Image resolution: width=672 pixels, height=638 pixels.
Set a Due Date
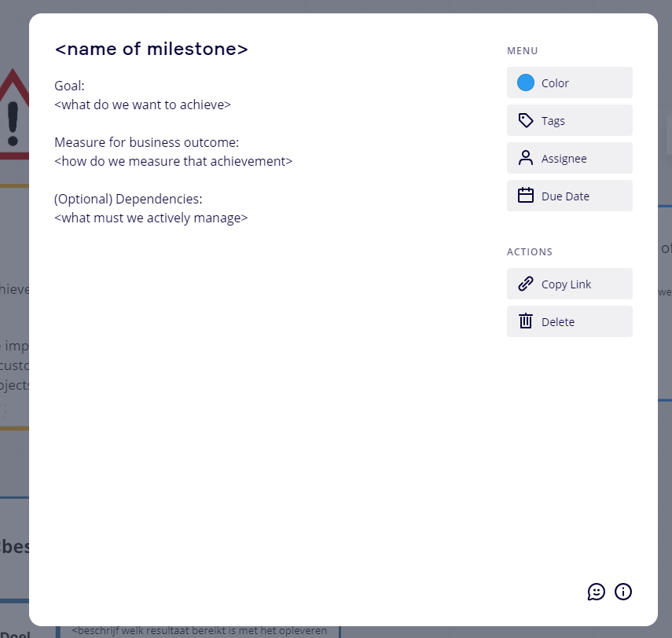coord(569,196)
